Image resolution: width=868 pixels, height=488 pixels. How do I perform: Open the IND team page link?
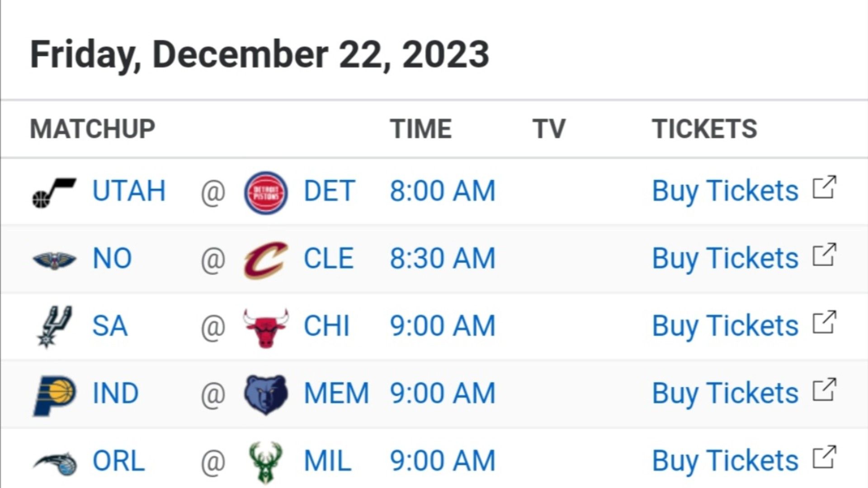tap(115, 393)
